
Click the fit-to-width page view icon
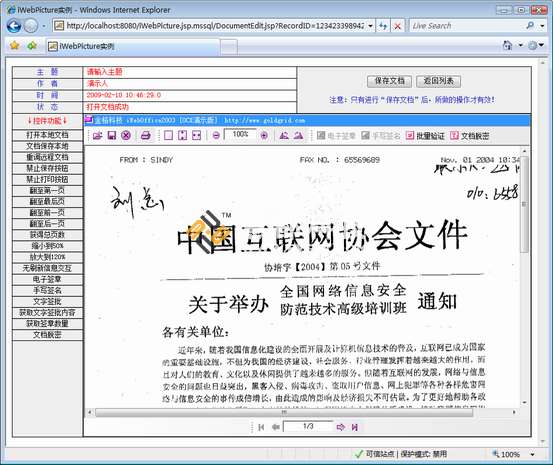coord(196,135)
